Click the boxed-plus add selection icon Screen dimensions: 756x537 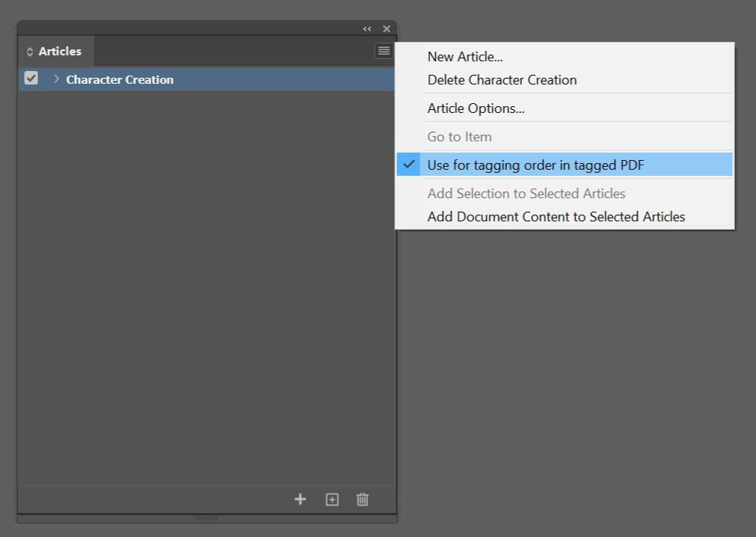point(331,499)
